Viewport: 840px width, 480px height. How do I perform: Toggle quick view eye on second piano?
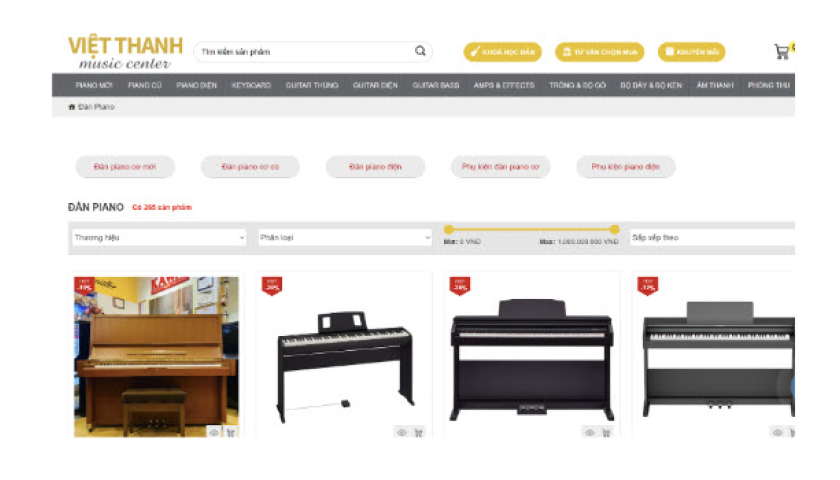pos(402,432)
